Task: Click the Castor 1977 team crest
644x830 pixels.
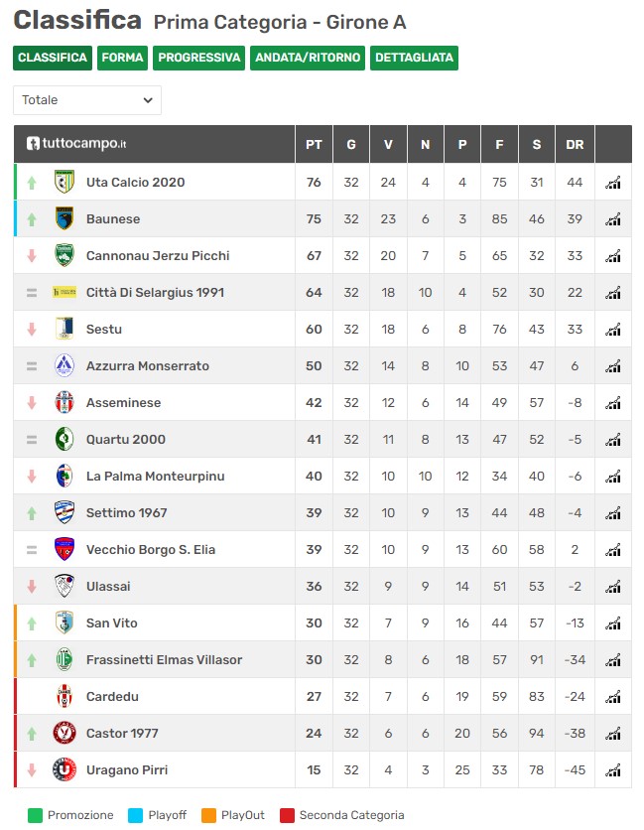Action: [64, 733]
